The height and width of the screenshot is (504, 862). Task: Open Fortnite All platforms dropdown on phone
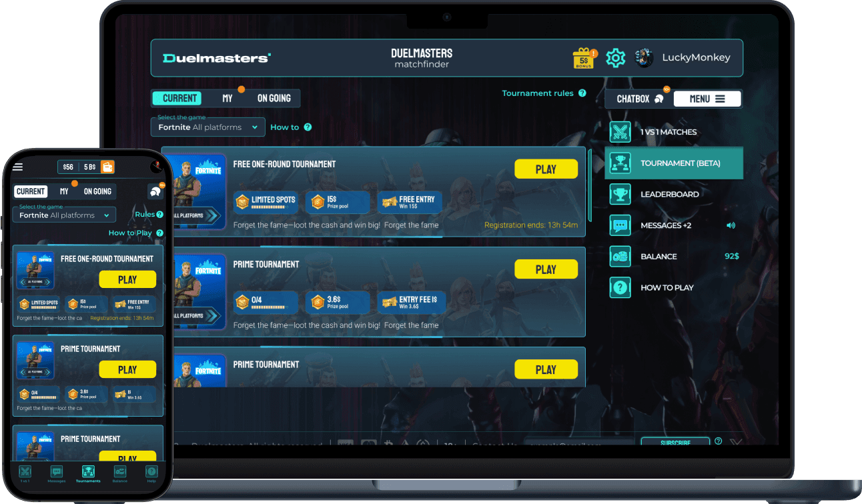point(64,215)
